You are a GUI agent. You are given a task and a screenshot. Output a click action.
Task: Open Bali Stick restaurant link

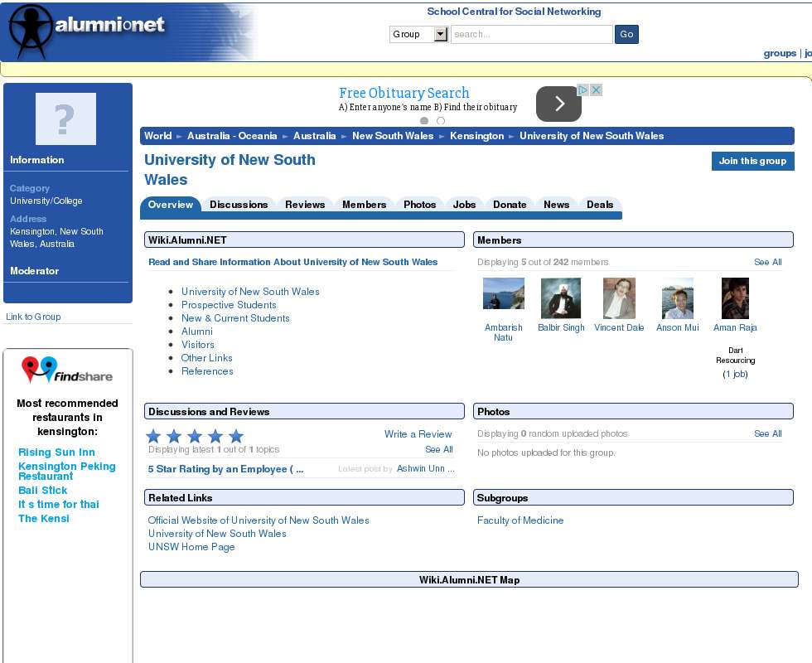click(42, 490)
